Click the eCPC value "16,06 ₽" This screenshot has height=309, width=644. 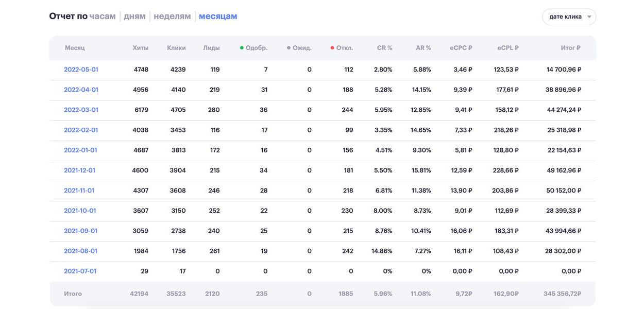point(462,231)
